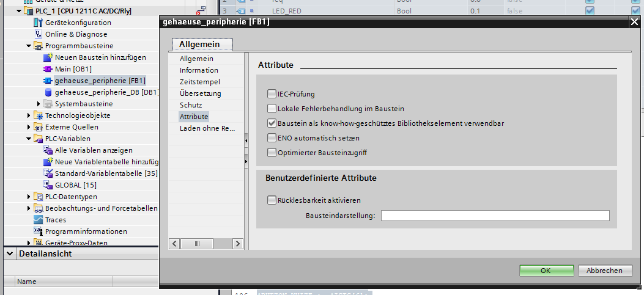
Task: Expand the PLC-Datentypen tree node
Action: tap(29, 197)
